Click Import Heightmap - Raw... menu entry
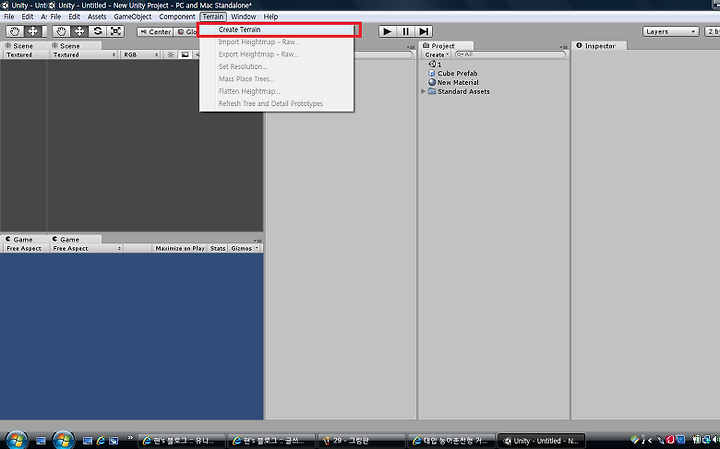 tap(276, 42)
